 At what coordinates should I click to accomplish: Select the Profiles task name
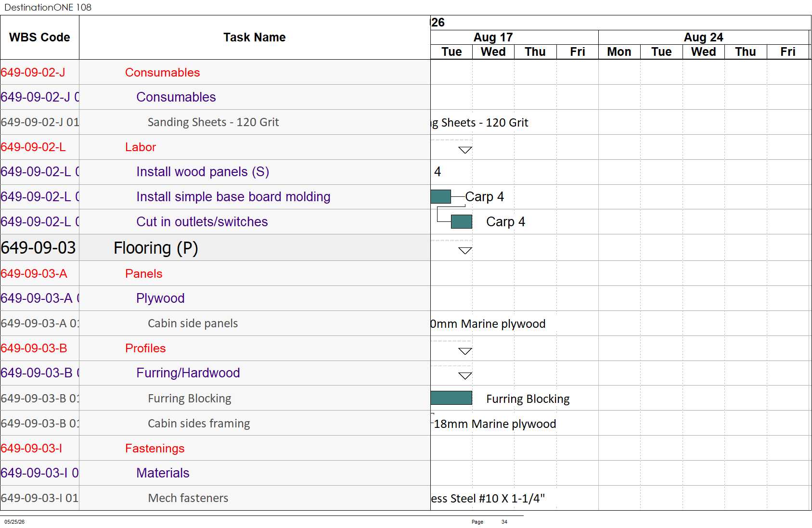click(x=145, y=348)
